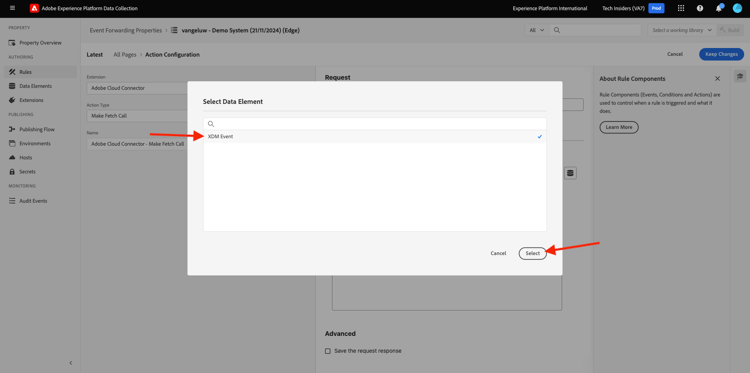The image size is (750, 373).
Task: Collapse the left sidebar chevron
Action: coord(71,363)
